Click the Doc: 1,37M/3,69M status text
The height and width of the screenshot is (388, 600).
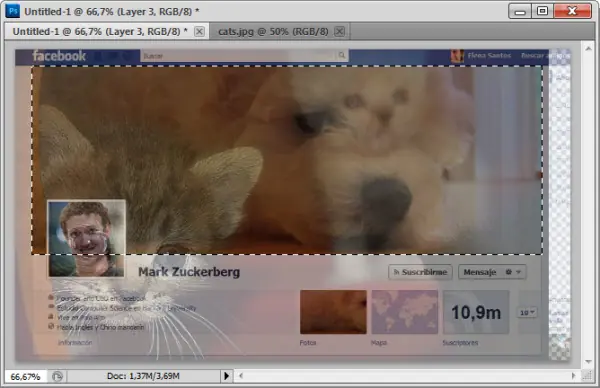(x=143, y=376)
